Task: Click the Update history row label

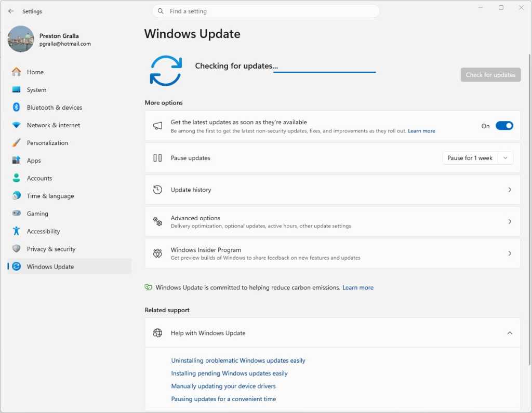Action: pos(191,190)
